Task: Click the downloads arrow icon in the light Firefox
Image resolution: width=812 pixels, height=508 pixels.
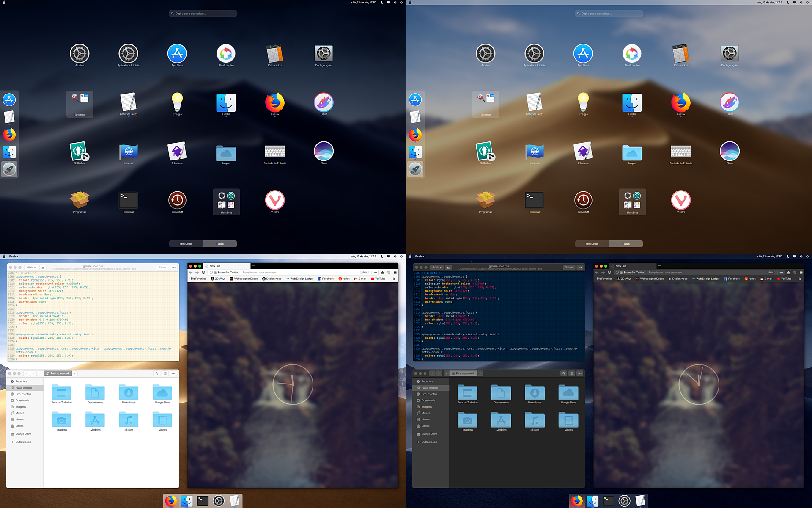Action: pos(382,273)
